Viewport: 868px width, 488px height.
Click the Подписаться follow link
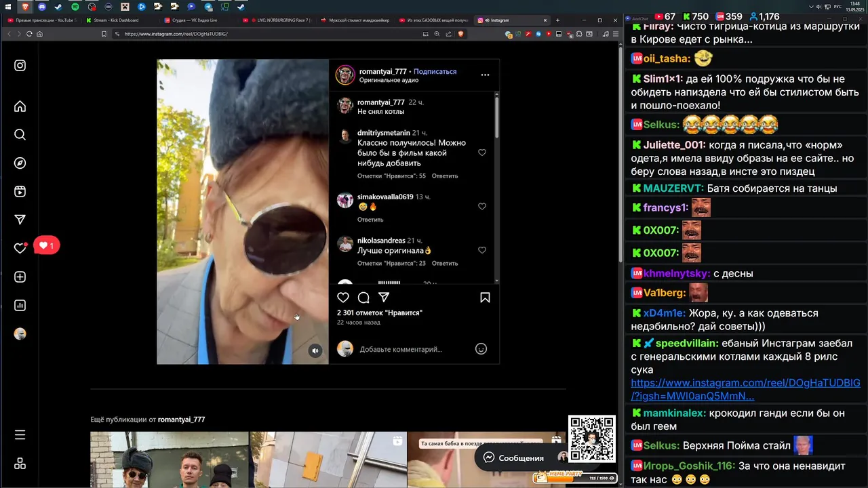[435, 71]
